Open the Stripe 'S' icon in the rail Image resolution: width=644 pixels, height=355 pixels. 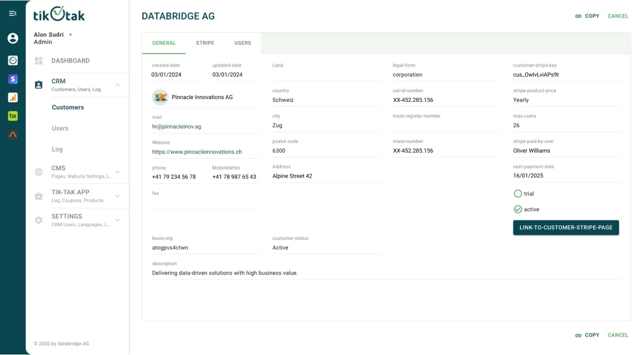tap(13, 79)
